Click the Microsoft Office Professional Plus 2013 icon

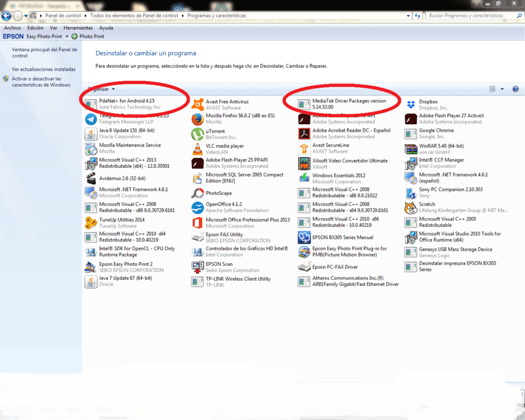[x=198, y=223]
